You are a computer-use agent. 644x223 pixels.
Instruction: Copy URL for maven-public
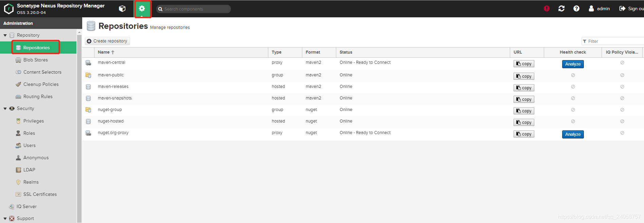point(524,76)
